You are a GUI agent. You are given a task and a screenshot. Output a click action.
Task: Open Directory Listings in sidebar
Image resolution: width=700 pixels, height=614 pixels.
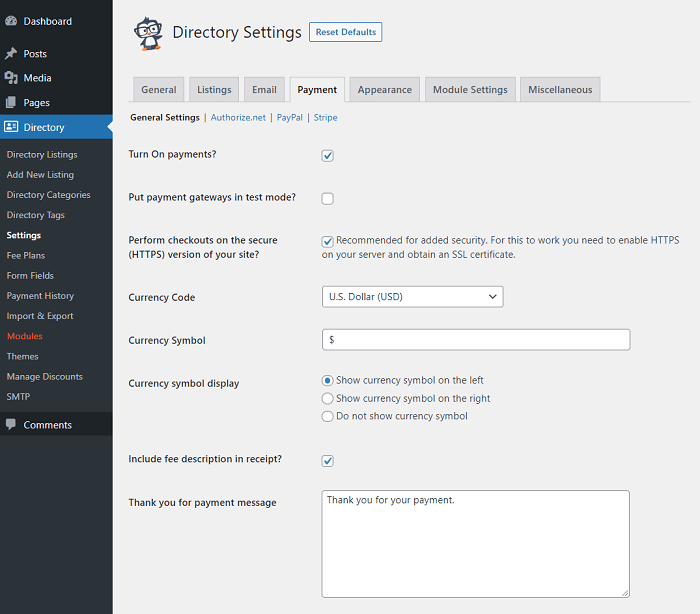(x=42, y=155)
